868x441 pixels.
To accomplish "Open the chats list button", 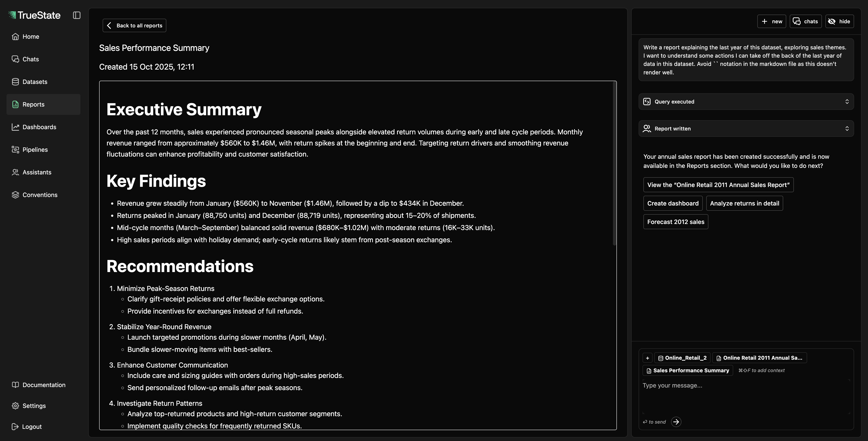I will (x=805, y=21).
